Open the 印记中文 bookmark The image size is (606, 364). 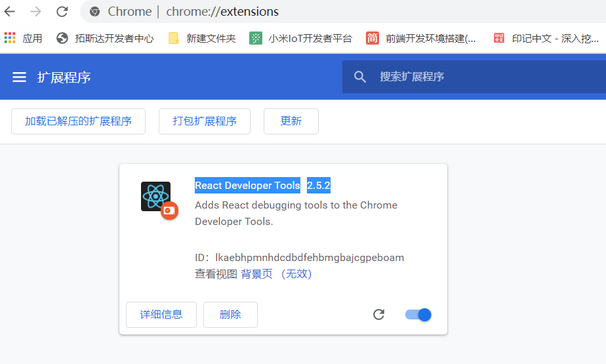pos(546,38)
